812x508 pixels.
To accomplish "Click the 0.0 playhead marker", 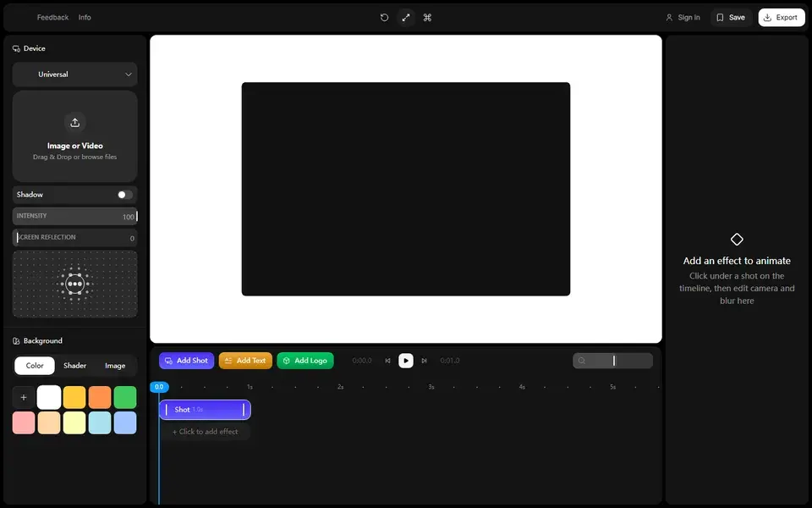I will (x=159, y=387).
